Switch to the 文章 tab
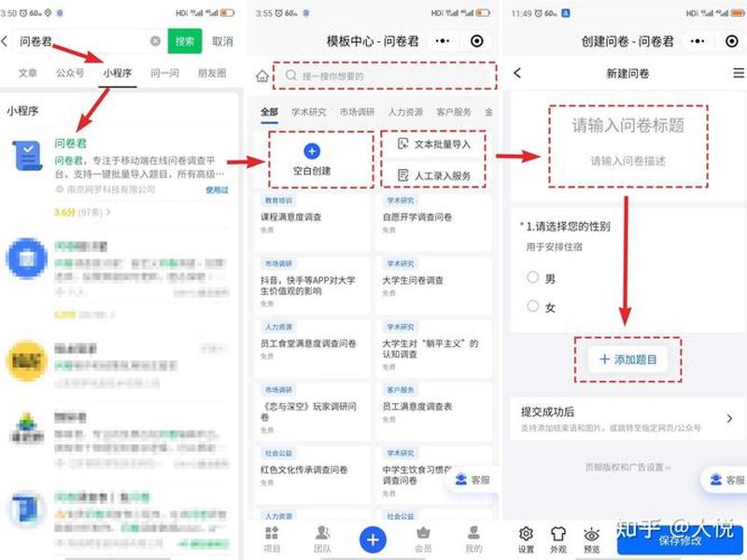 click(28, 73)
